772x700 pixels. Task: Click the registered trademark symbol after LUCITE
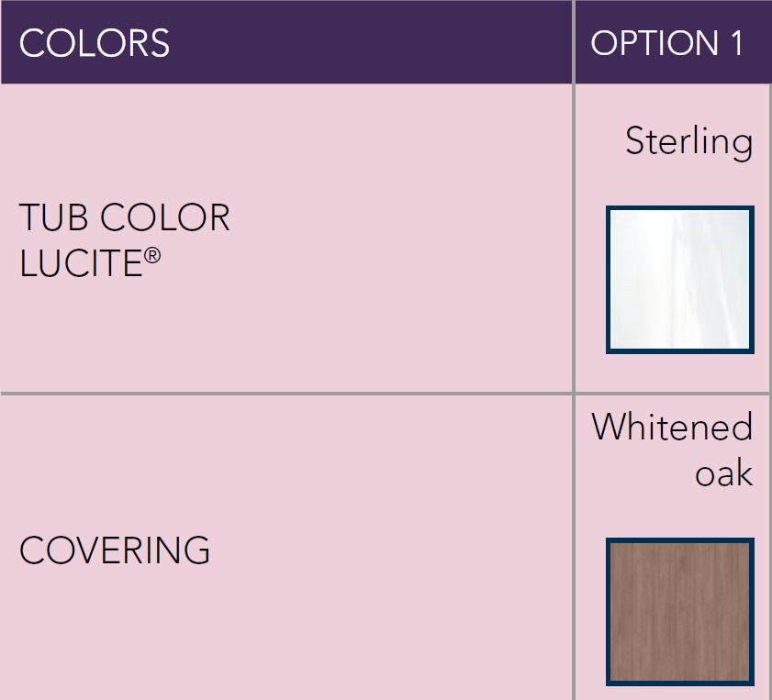(152, 256)
